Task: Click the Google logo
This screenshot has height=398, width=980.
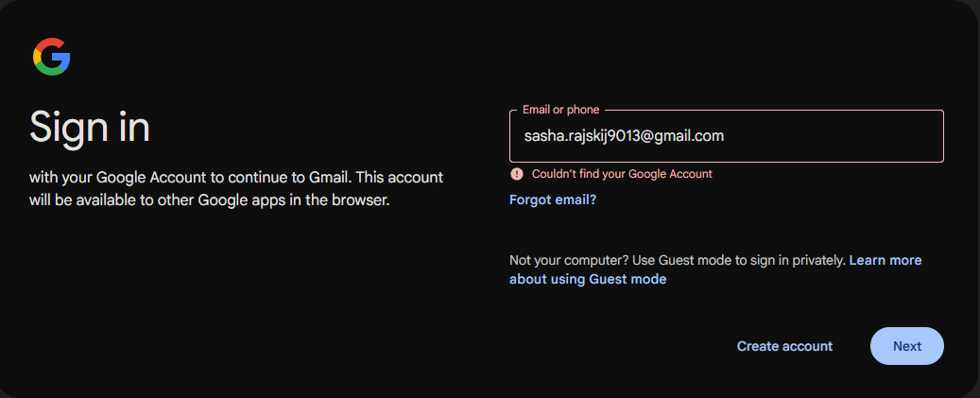Action: pos(52,58)
